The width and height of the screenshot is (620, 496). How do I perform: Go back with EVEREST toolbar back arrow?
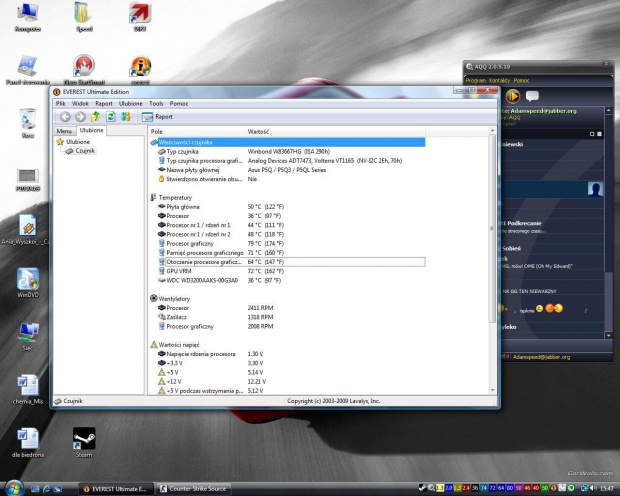65,117
